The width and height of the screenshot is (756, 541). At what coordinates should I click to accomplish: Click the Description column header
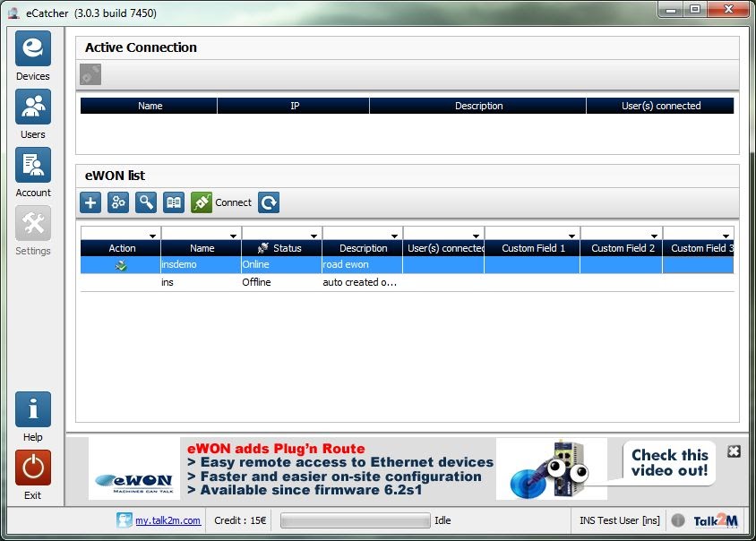pos(362,248)
